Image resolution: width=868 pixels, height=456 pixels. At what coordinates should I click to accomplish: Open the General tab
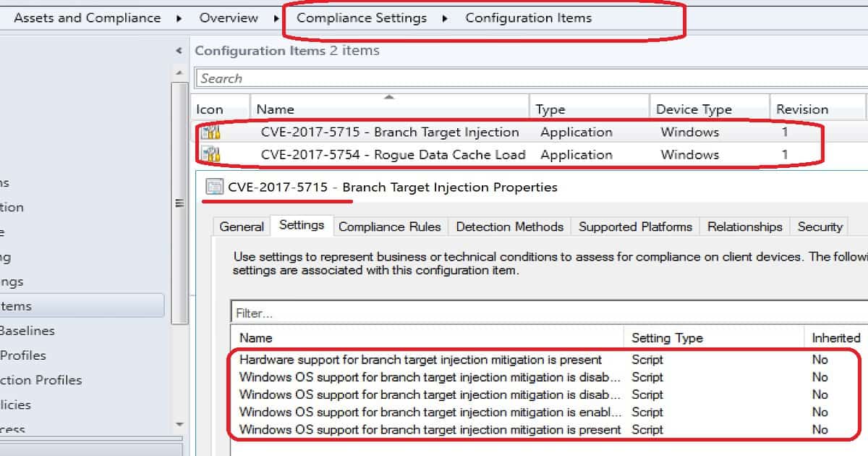[x=242, y=227]
